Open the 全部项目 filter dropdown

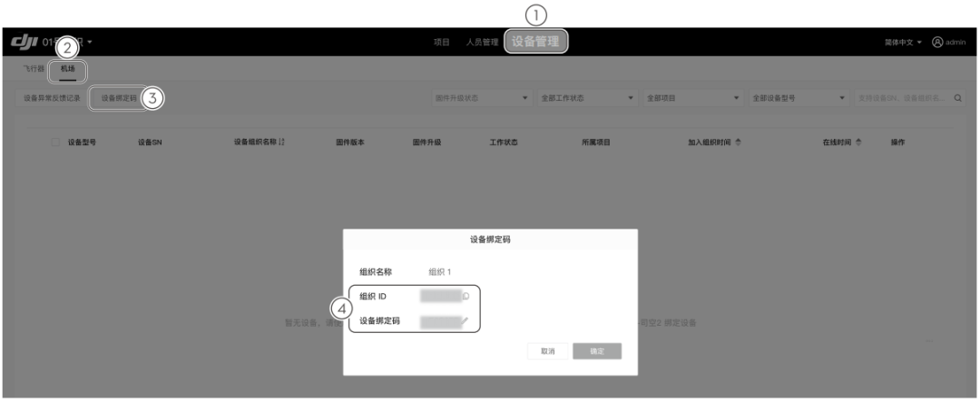[694, 98]
